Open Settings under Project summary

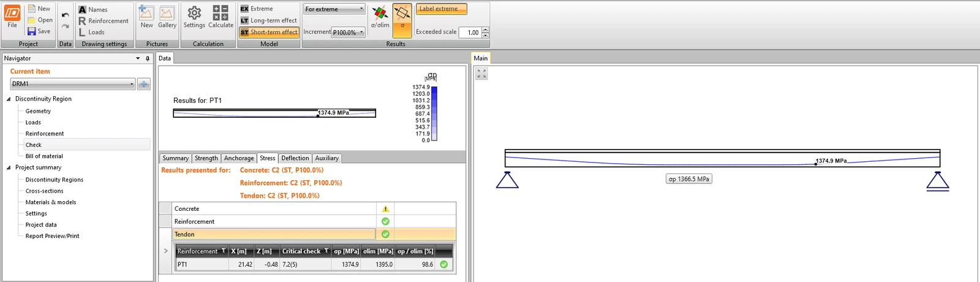36,213
